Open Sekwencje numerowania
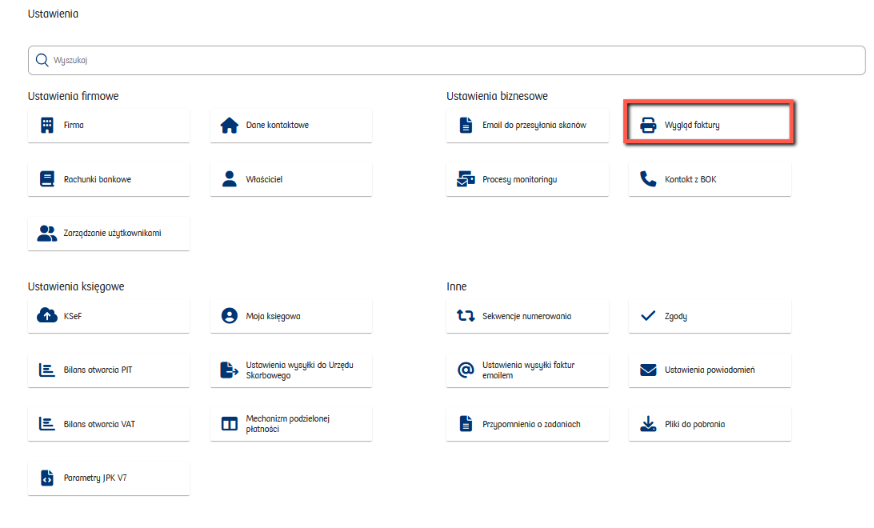This screenshot has height=528, width=874. pyautogui.click(x=527, y=316)
